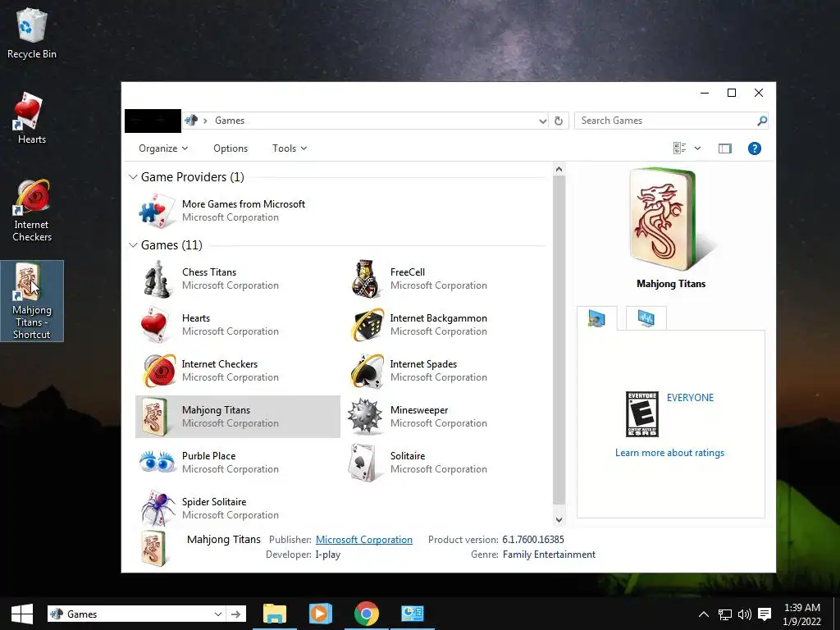Screen dimensions: 840x630
Task: Open taskbar Games address dropdown arrow
Action: click(x=218, y=614)
